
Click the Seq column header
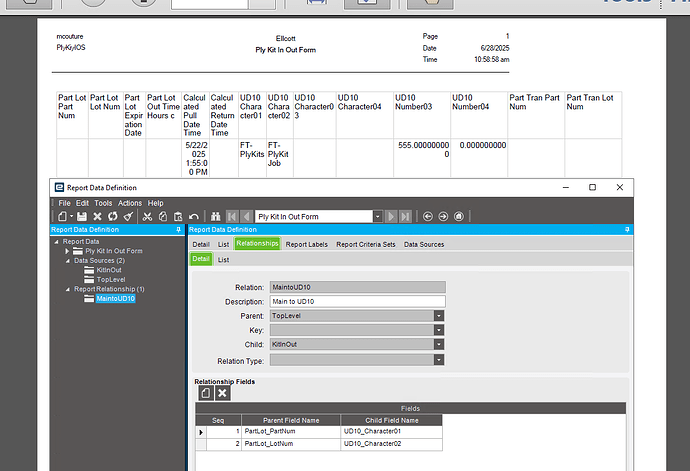point(218,420)
